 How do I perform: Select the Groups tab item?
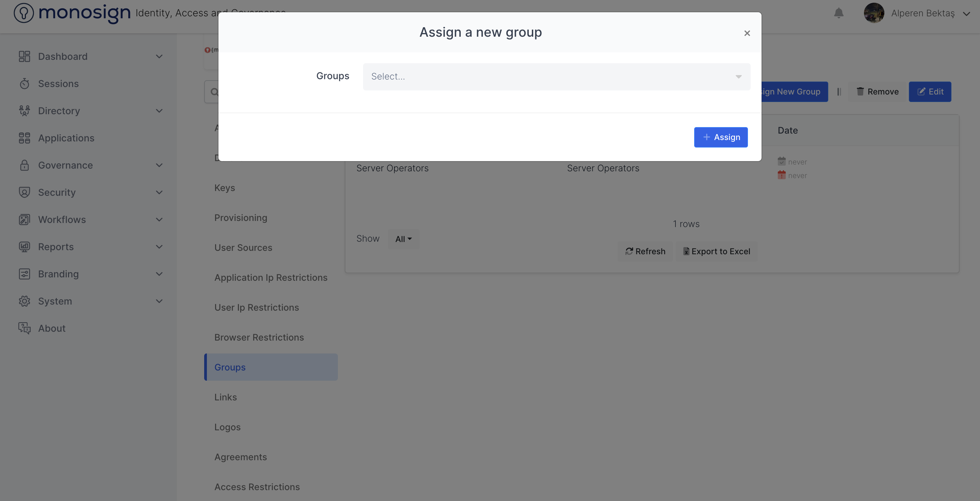[230, 367]
